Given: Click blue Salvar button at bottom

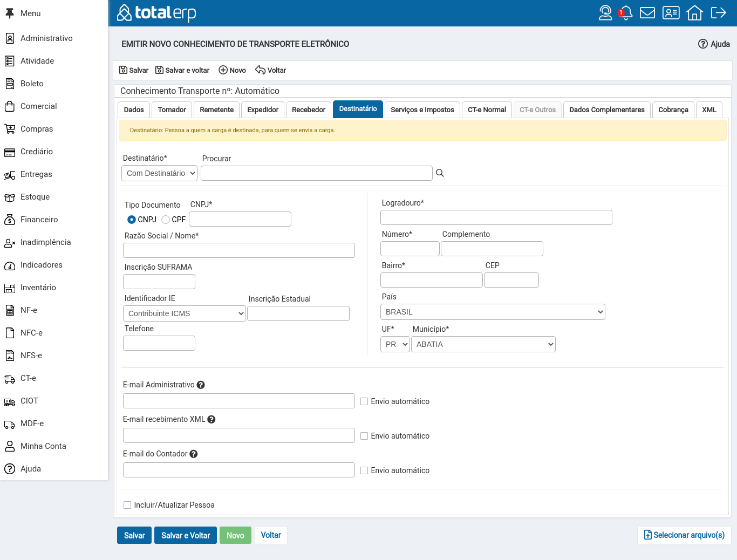Looking at the screenshot, I should tap(134, 535).
